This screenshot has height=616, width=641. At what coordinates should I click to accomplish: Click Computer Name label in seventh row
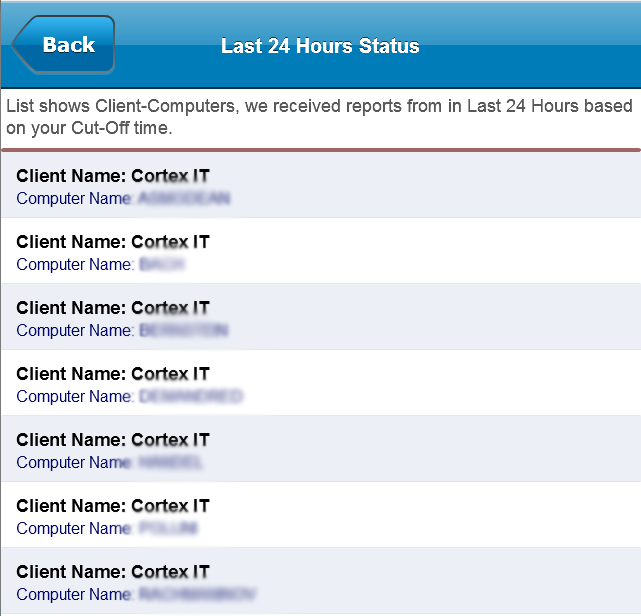click(75, 595)
